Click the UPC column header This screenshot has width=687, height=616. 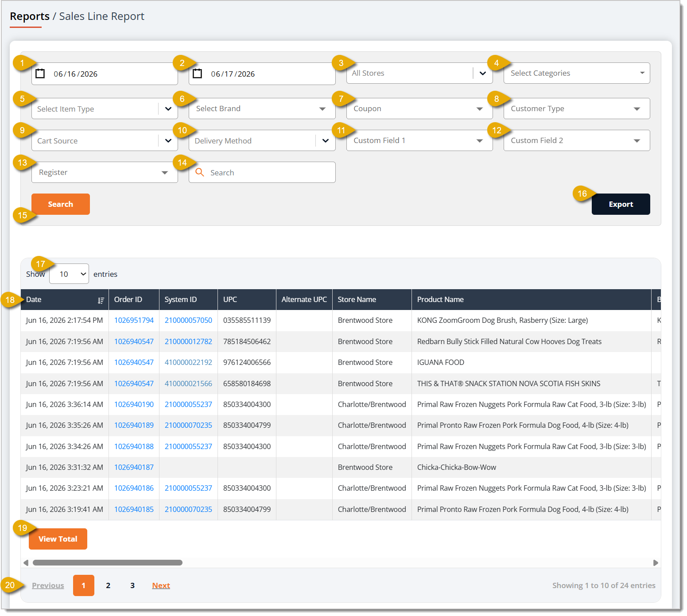247,299
